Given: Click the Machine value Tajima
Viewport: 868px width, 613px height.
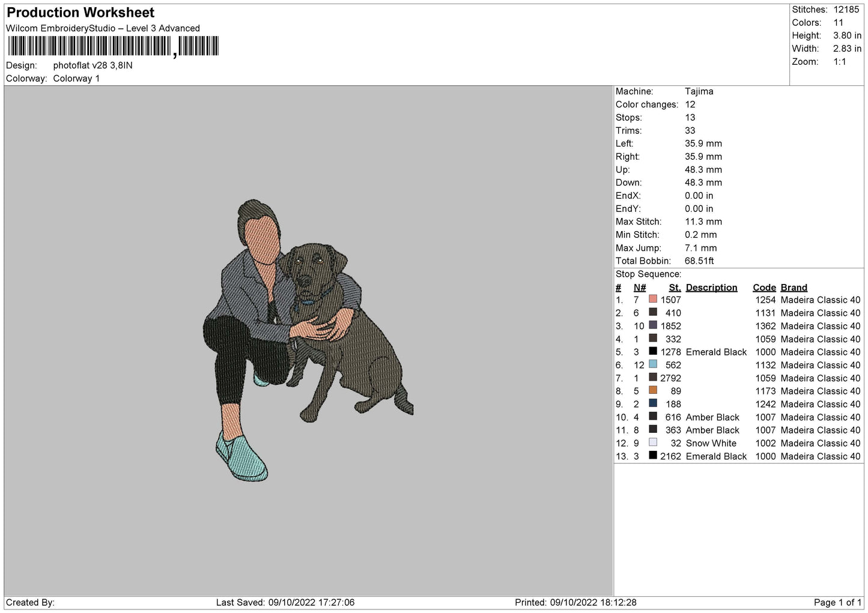Looking at the screenshot, I should pos(699,91).
